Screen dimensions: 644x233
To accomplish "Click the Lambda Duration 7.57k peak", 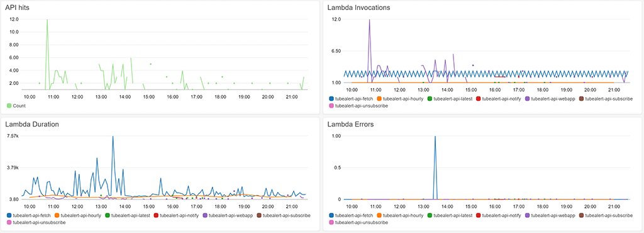I will [x=113, y=137].
